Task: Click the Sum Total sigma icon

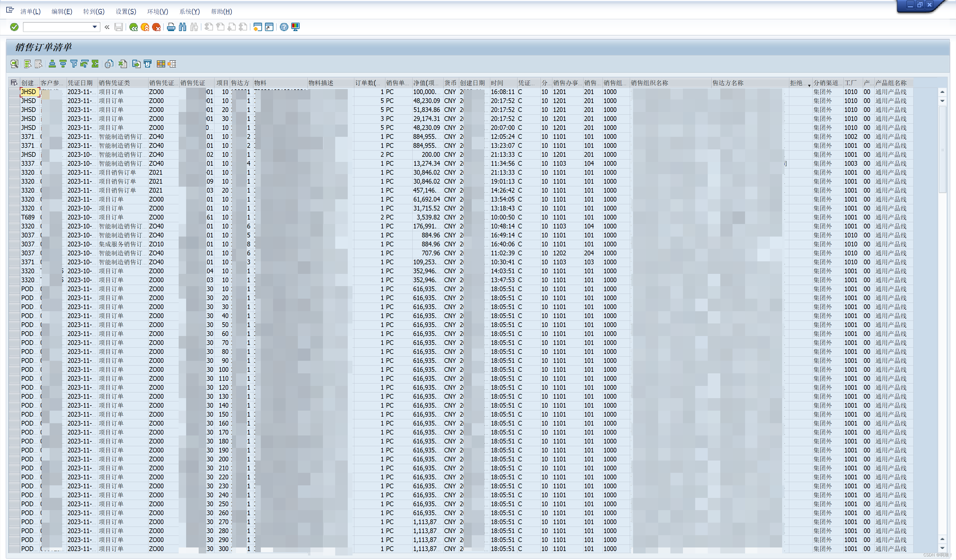Action: coord(95,64)
